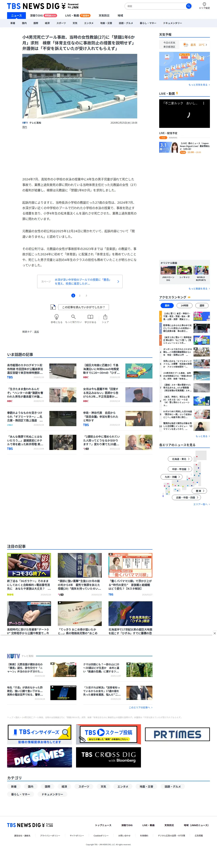The height and width of the screenshot is (868, 217).
Task: Select the 深掘りDIG top tab
Action: click(x=43, y=16)
